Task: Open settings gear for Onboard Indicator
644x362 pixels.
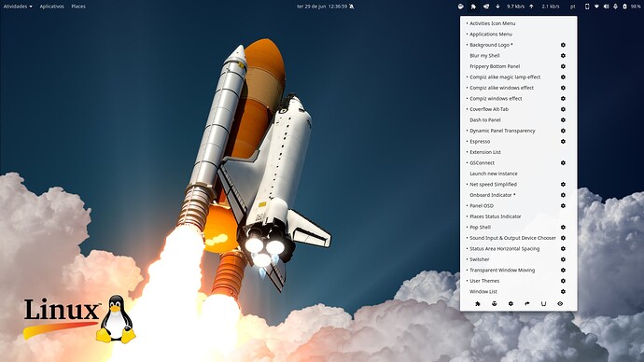Action: tap(563, 195)
